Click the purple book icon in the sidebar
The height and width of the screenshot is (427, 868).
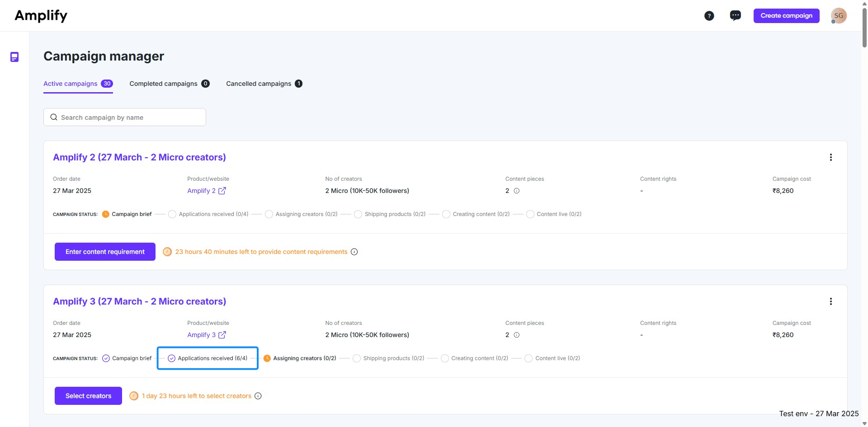pyautogui.click(x=14, y=57)
